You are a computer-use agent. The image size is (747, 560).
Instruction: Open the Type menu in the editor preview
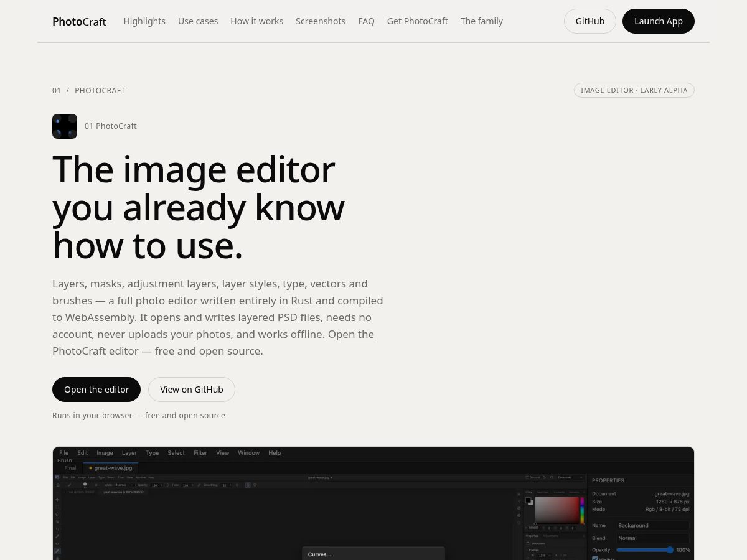(x=153, y=453)
